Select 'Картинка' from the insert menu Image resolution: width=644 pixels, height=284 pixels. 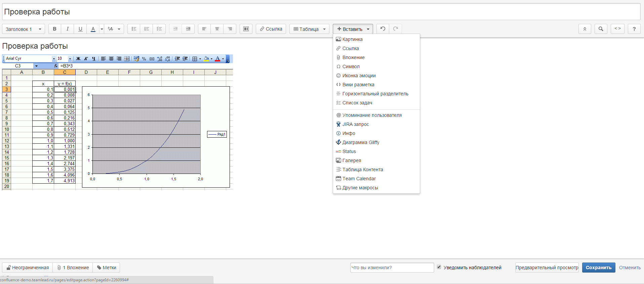tap(352, 39)
